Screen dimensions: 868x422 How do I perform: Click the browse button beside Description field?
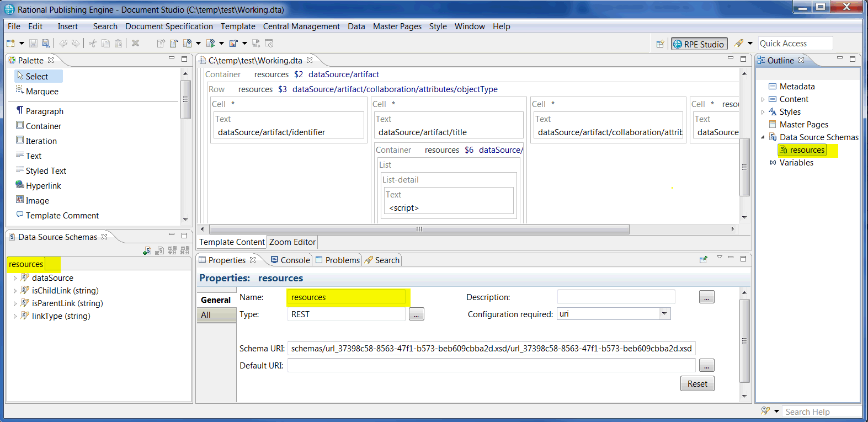coord(707,297)
